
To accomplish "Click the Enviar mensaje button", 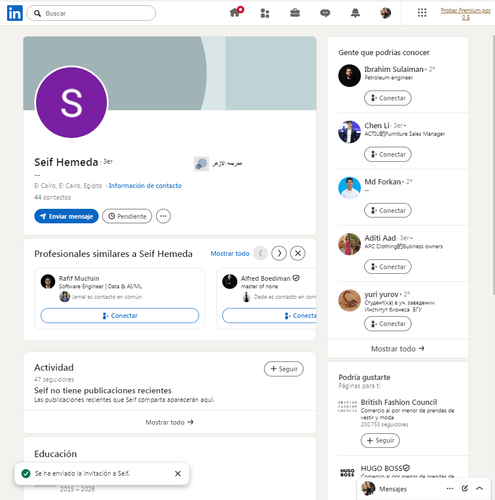I will 66,216.
